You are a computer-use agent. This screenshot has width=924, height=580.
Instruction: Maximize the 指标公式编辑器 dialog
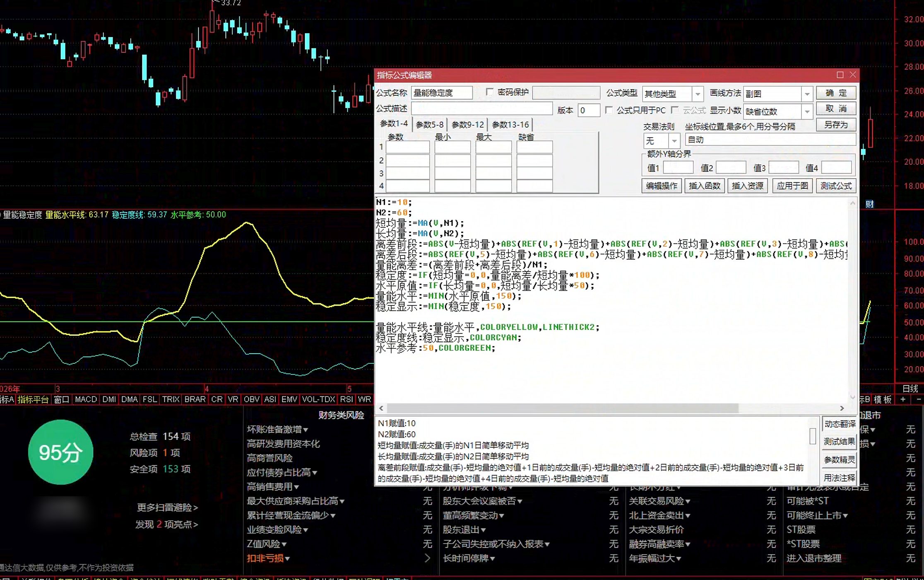click(840, 75)
